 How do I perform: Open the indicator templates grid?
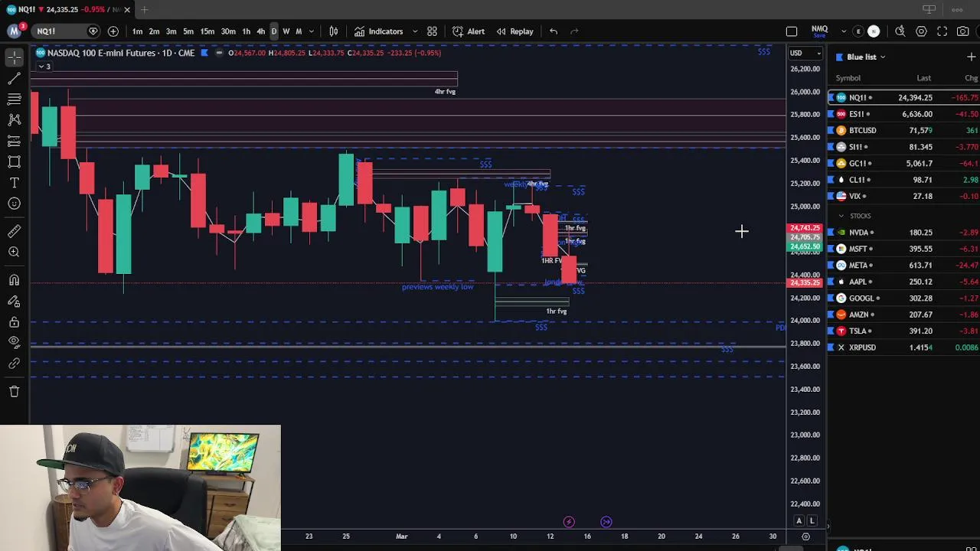coord(432,31)
